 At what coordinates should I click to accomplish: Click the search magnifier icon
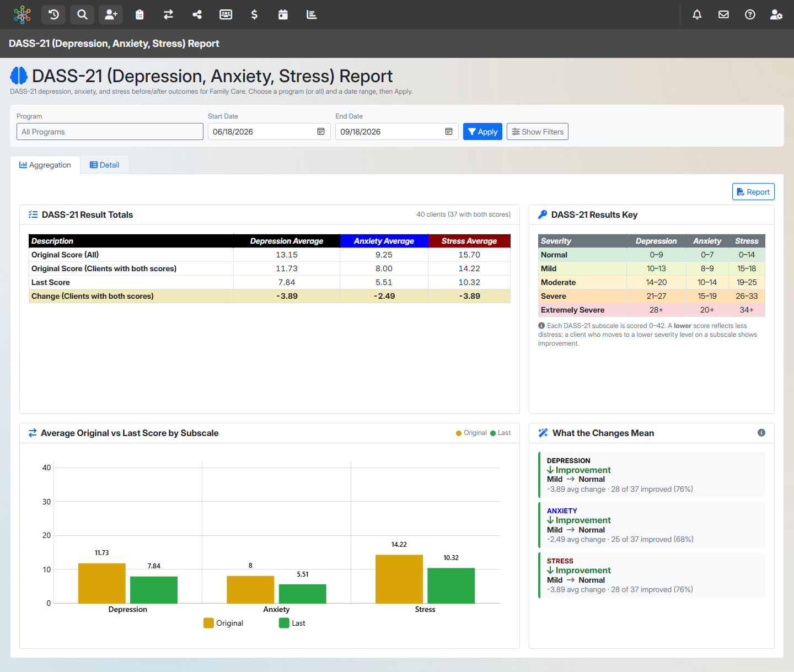pos(82,15)
